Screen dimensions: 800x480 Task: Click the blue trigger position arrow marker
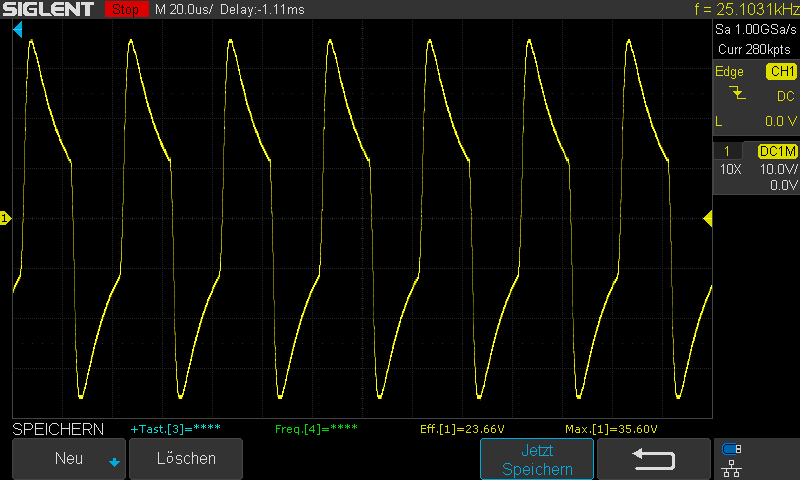(18, 30)
